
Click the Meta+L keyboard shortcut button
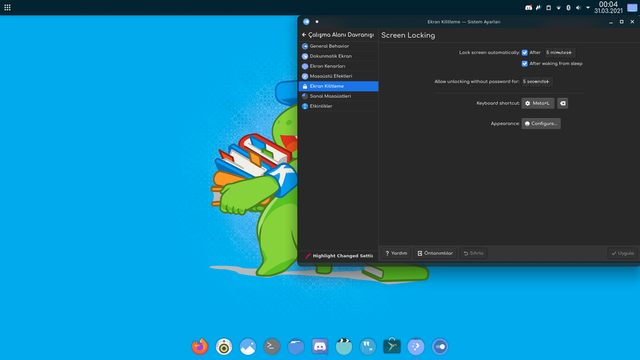tap(538, 103)
